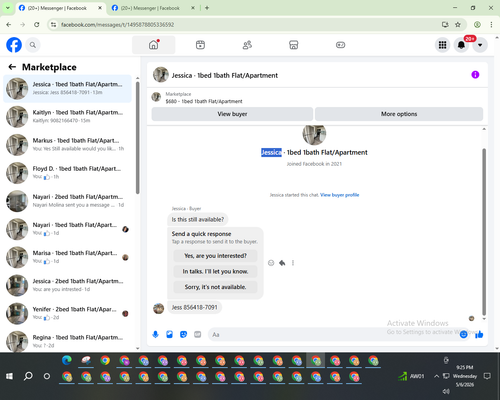
Task: Attach a photo using image icon
Action: (169, 334)
